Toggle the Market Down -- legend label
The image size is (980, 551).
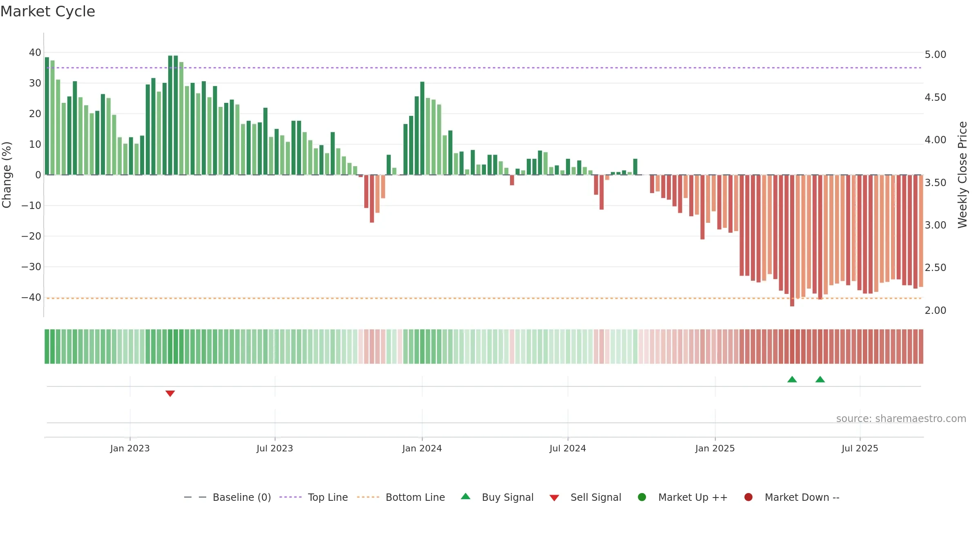coord(802,498)
